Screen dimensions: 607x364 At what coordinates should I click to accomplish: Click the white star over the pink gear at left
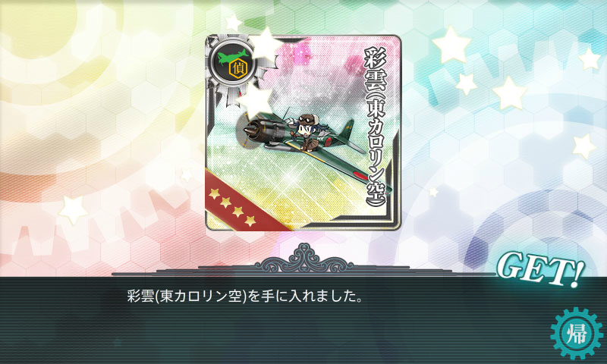tap(73, 209)
